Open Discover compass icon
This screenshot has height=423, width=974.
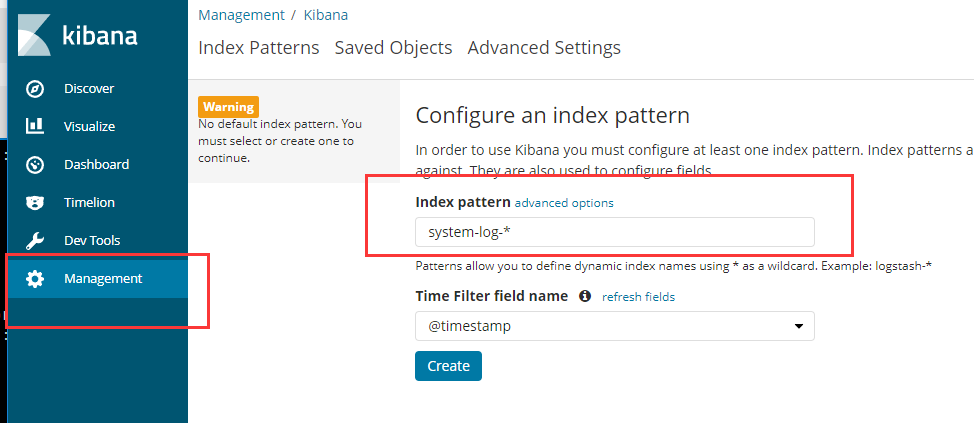[x=35, y=89]
